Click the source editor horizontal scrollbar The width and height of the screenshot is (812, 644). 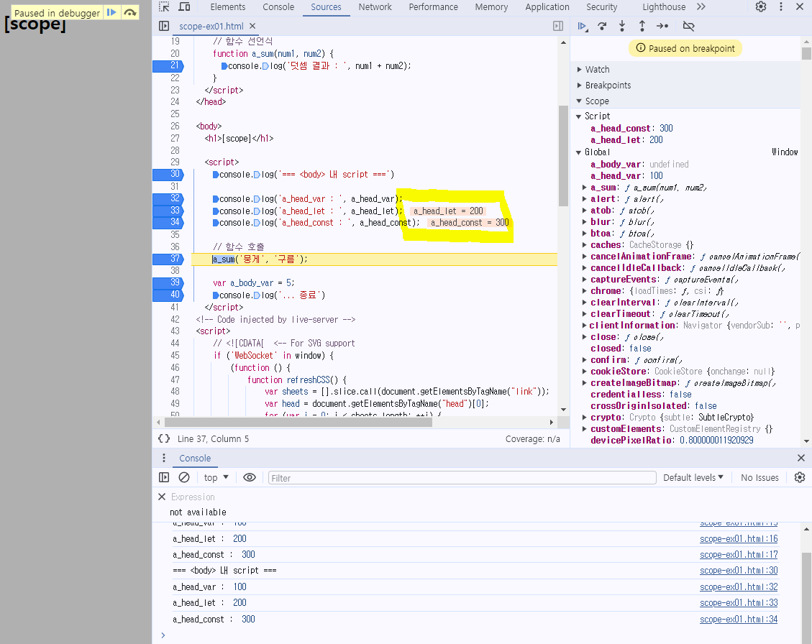click(298, 423)
